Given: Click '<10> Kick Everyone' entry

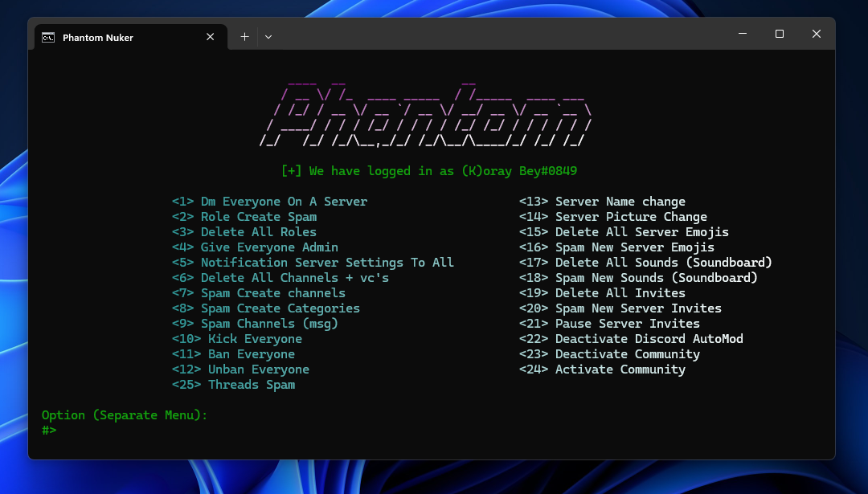Looking at the screenshot, I should [x=237, y=338].
